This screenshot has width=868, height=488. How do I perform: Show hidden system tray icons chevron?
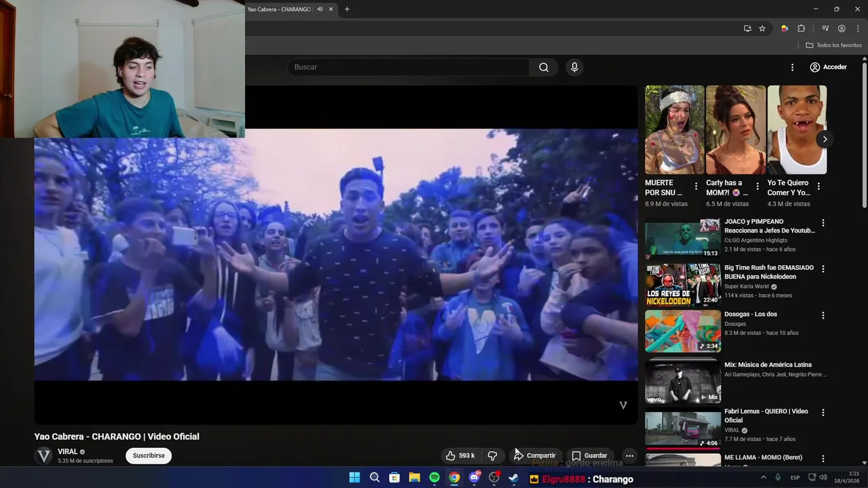click(x=764, y=478)
